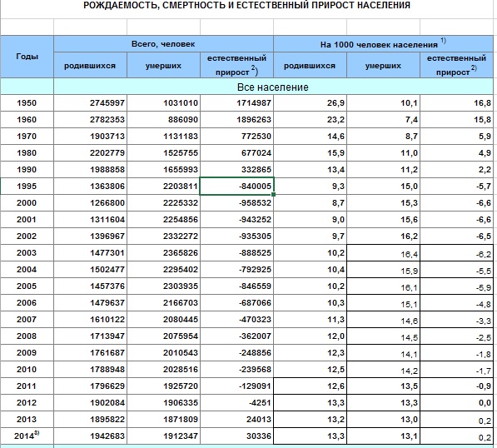Select natural increase cell -958532
This screenshot has height=448, width=497.
[236, 202]
